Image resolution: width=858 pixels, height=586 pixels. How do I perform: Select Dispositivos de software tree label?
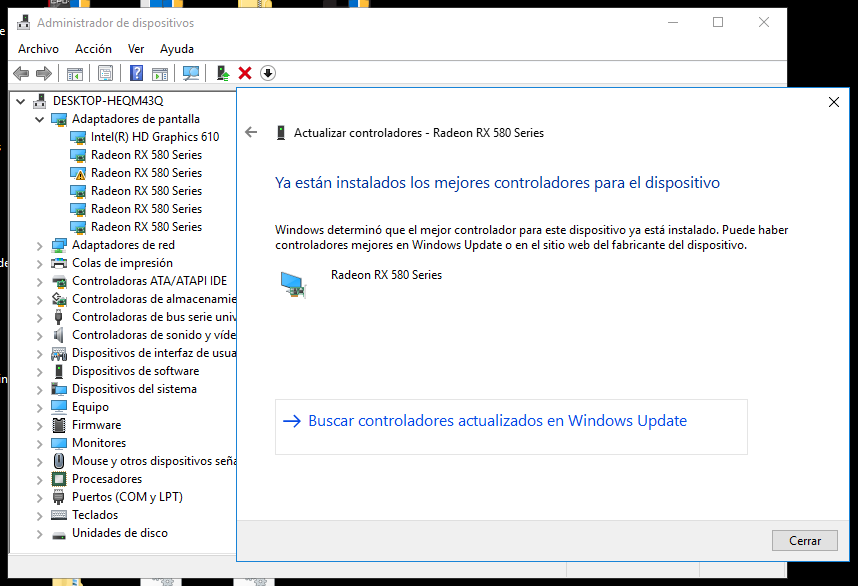tap(135, 371)
